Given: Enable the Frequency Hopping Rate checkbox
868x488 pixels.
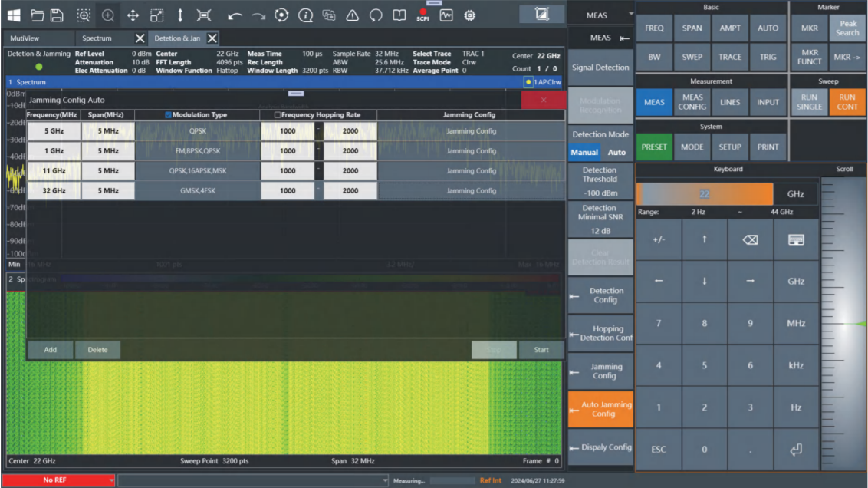Looking at the screenshot, I should point(278,114).
